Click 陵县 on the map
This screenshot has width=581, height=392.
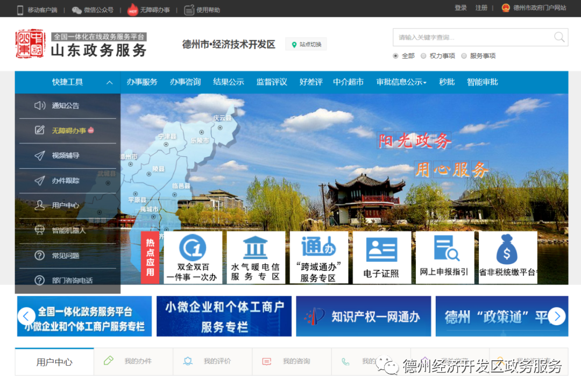click(x=158, y=169)
